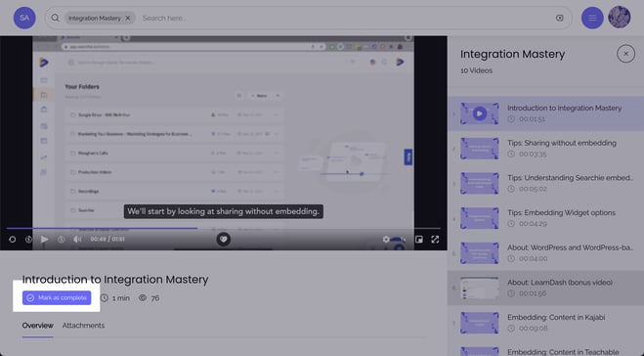
Task: Enable picture-in-picture mode icon
Action: 419,240
